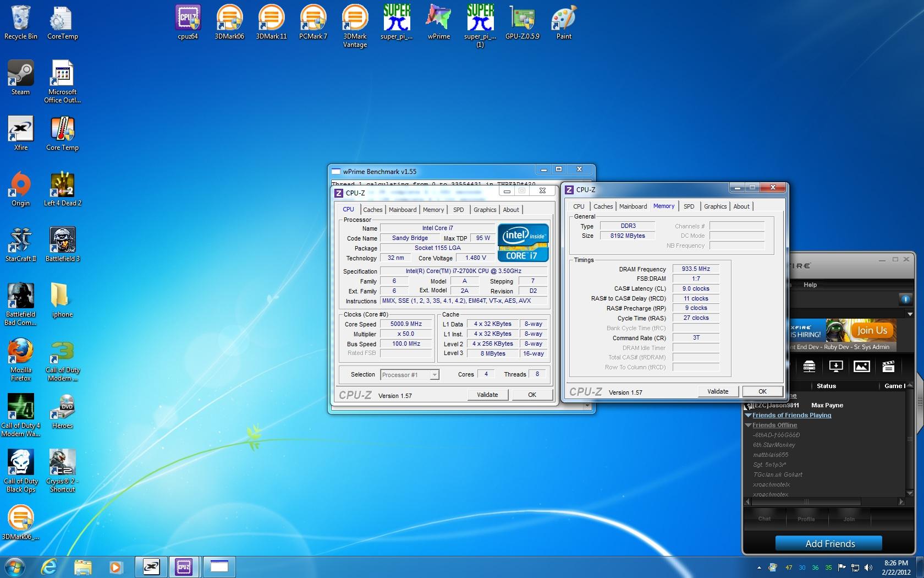This screenshot has height=578, width=924.
Task: Click Xfire friends list scroll down arrow
Action: tap(910, 494)
